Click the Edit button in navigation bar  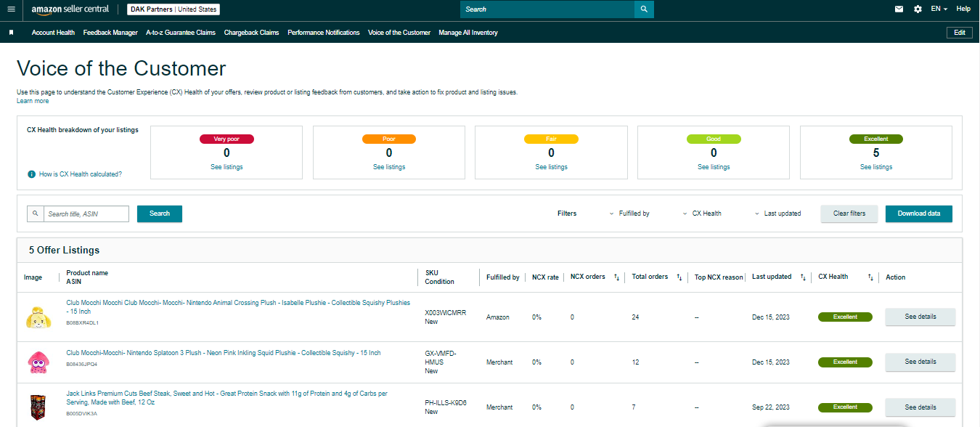tap(960, 33)
